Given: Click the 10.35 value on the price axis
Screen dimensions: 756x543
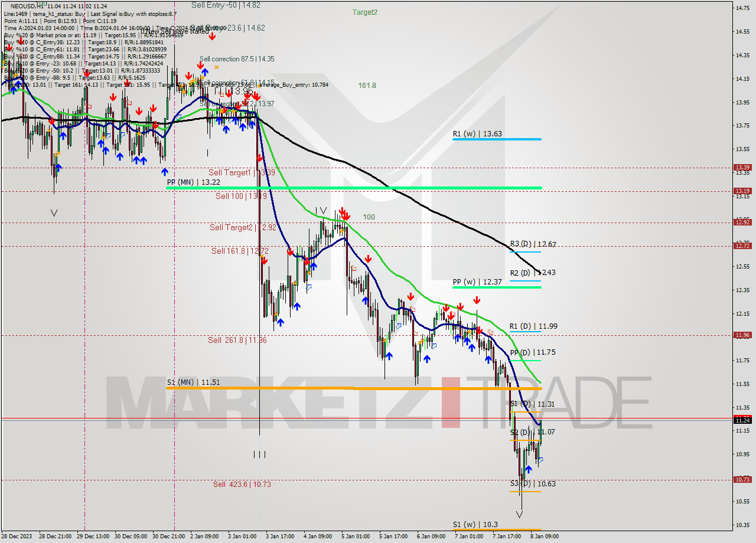Looking at the screenshot, I should click(742, 525).
